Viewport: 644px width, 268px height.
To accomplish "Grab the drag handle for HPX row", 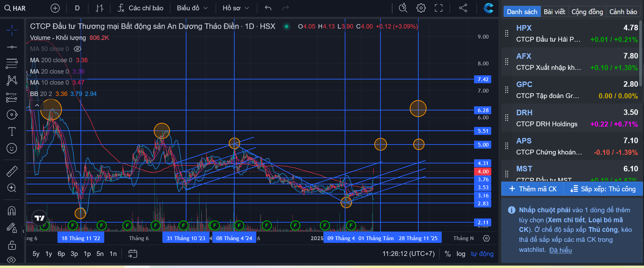I will click(x=507, y=33).
